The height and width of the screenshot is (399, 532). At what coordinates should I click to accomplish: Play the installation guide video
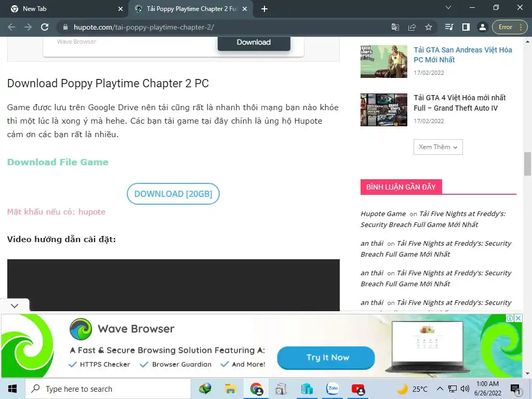174,285
